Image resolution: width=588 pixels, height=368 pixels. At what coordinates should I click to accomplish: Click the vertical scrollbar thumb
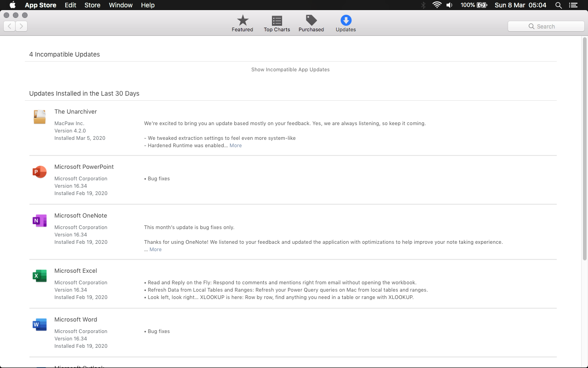pos(585,149)
